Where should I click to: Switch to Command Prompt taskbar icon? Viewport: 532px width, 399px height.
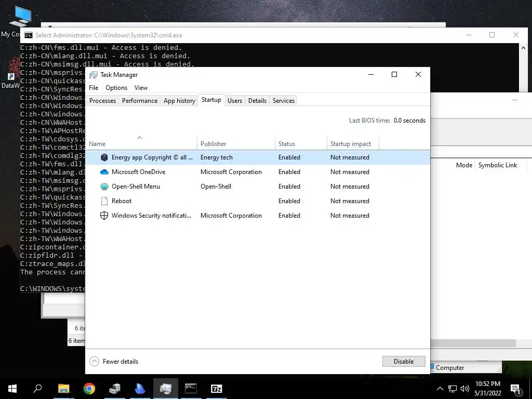click(191, 389)
